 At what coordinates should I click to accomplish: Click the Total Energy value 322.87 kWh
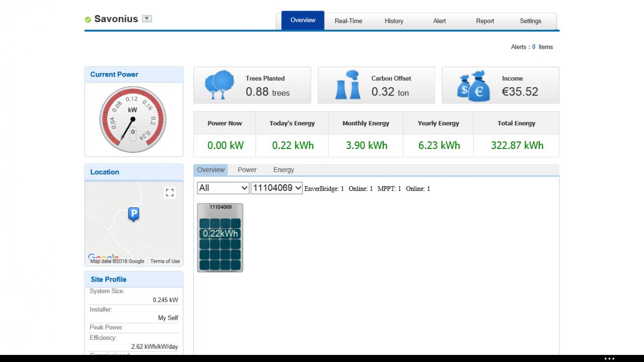[x=517, y=146]
